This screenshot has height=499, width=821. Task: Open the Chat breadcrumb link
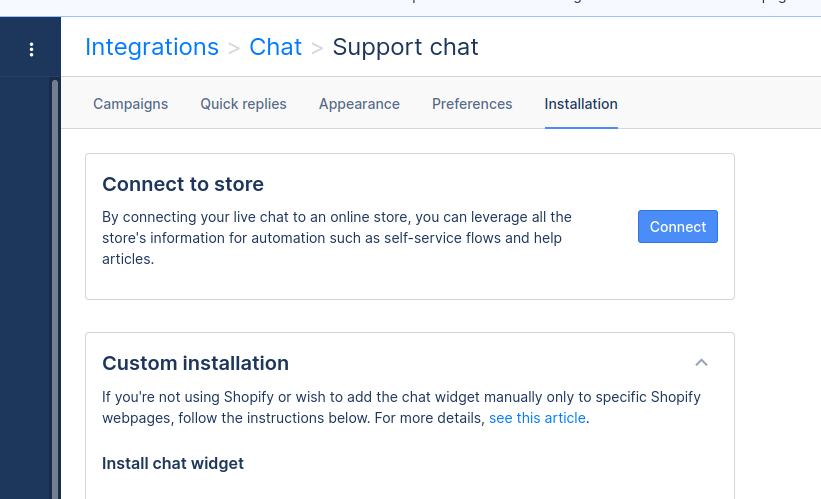pyautogui.click(x=275, y=47)
